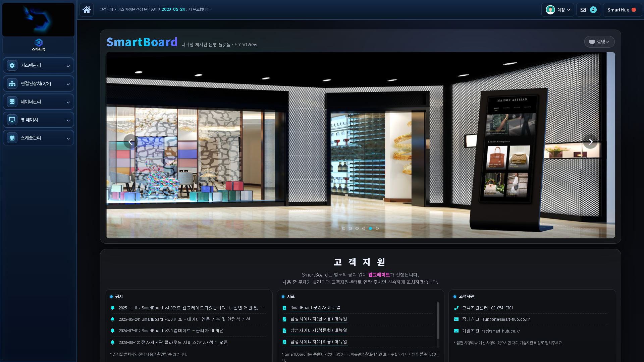This screenshot has width=644, height=362.
Task: Select second carousel indicator dot
Action: (x=350, y=228)
